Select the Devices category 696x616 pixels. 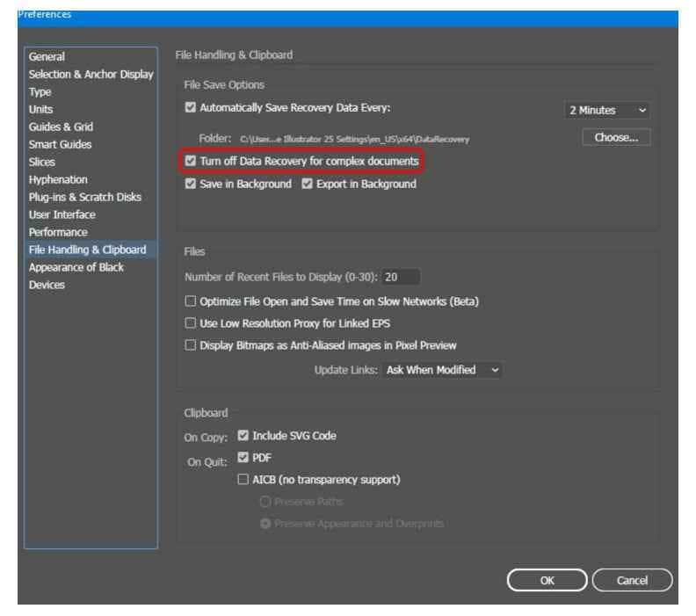coord(47,285)
